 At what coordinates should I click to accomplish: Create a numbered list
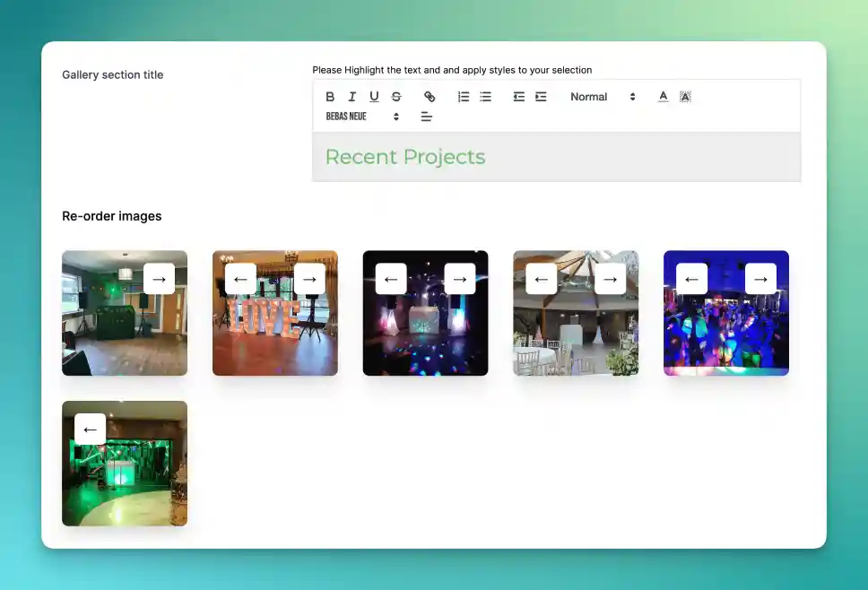[x=464, y=97]
